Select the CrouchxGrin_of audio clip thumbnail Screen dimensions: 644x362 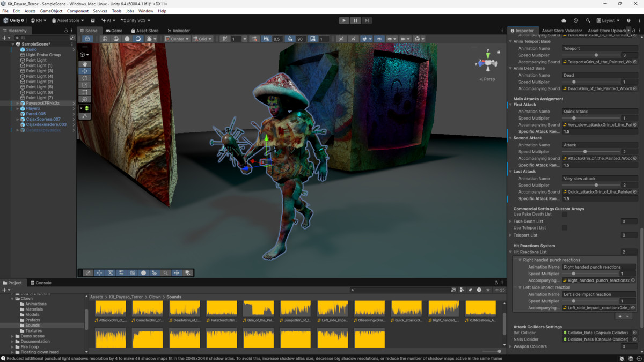[x=148, y=308]
